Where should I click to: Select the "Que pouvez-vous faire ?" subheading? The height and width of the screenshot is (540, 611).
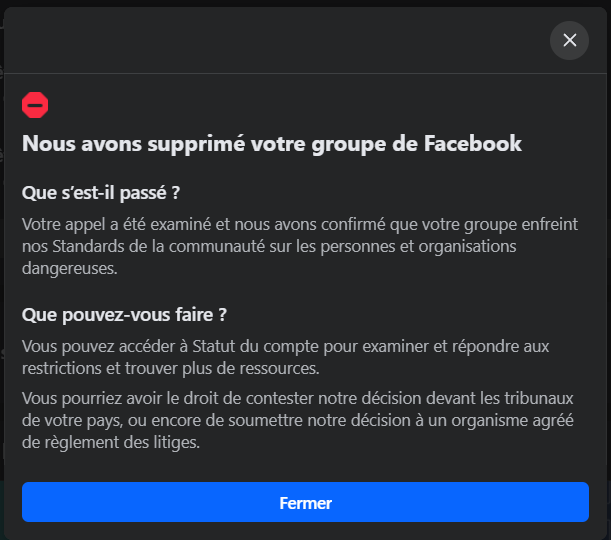pyautogui.click(x=124, y=314)
